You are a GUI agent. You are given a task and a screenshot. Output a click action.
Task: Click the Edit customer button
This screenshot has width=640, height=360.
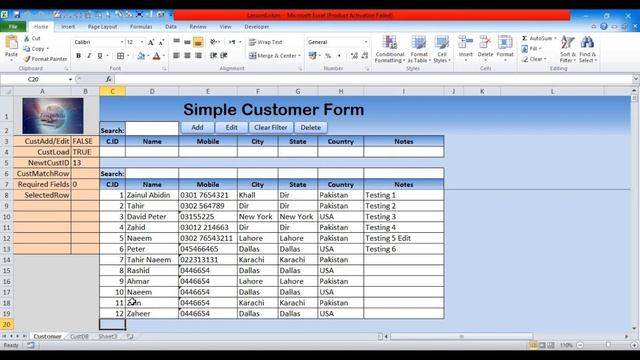coord(231,127)
